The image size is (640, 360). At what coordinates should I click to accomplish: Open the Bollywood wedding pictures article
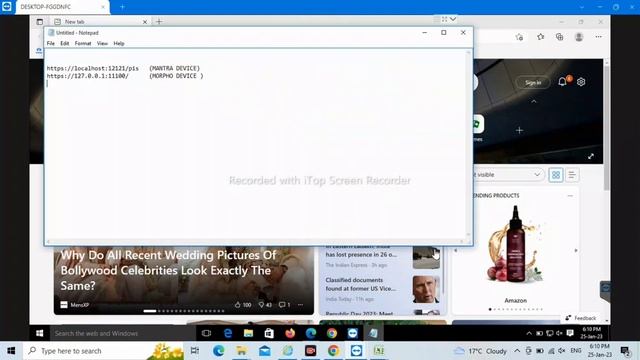tap(168, 270)
